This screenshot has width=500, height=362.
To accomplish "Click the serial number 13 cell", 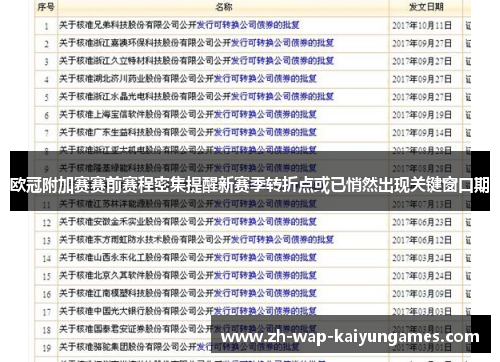I will tap(46, 241).
